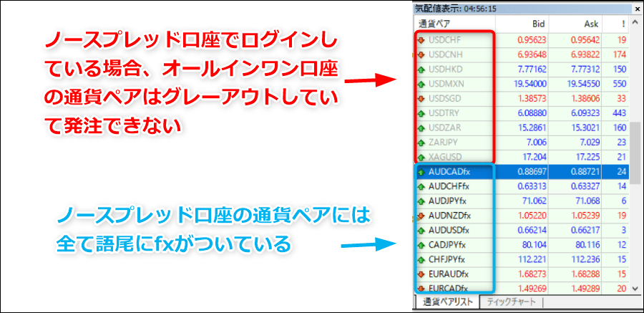
Task: Click Ask value 0.88721
Action: tap(585, 172)
